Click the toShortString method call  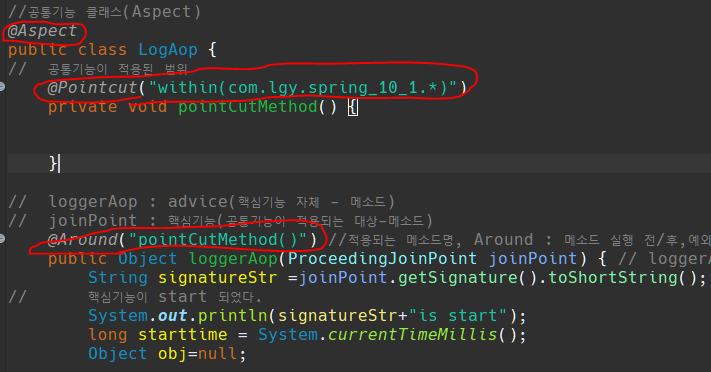[x=613, y=278]
